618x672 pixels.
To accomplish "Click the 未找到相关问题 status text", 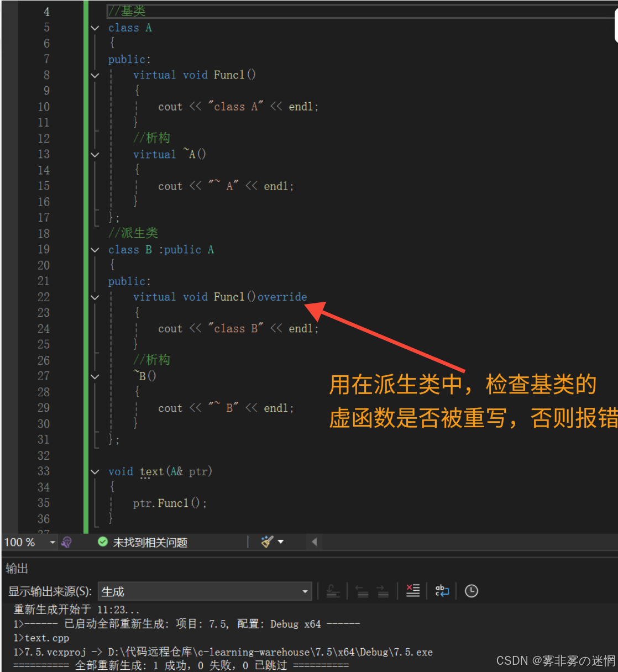I will [x=150, y=542].
